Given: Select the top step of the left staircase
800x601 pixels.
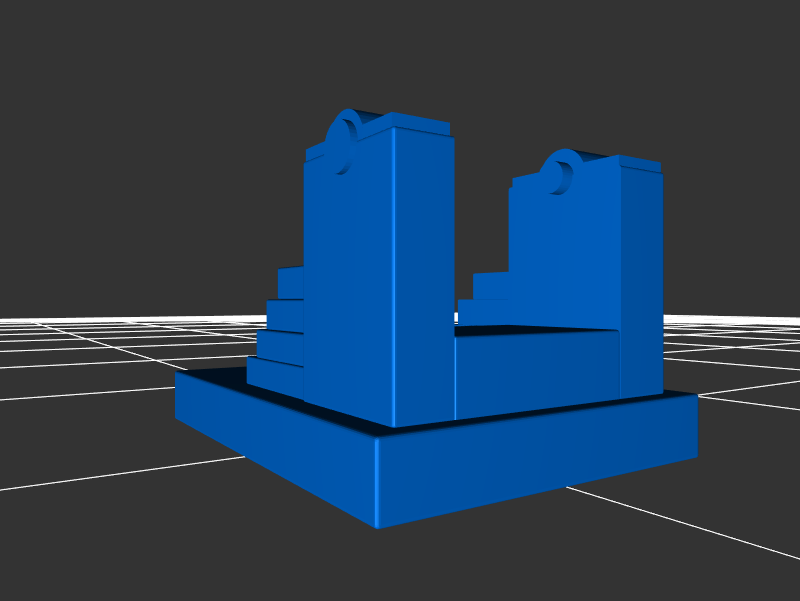Looking at the screenshot, I should click(x=290, y=283).
